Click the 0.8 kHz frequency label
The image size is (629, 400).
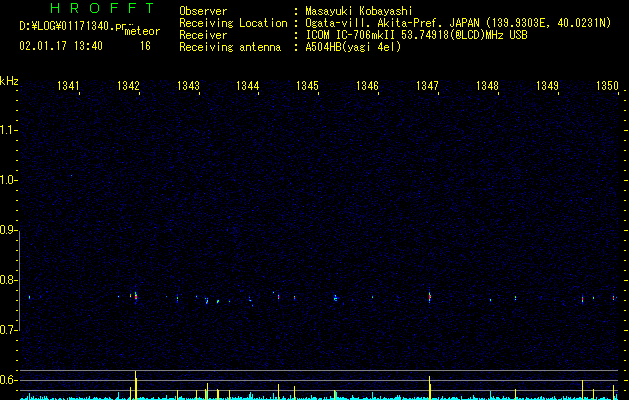tap(9, 280)
